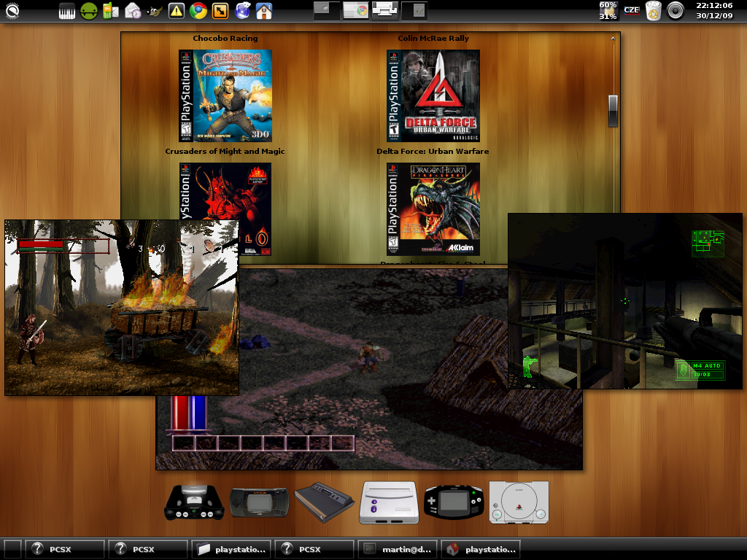Click the third PCSX taskbar button

[314, 549]
